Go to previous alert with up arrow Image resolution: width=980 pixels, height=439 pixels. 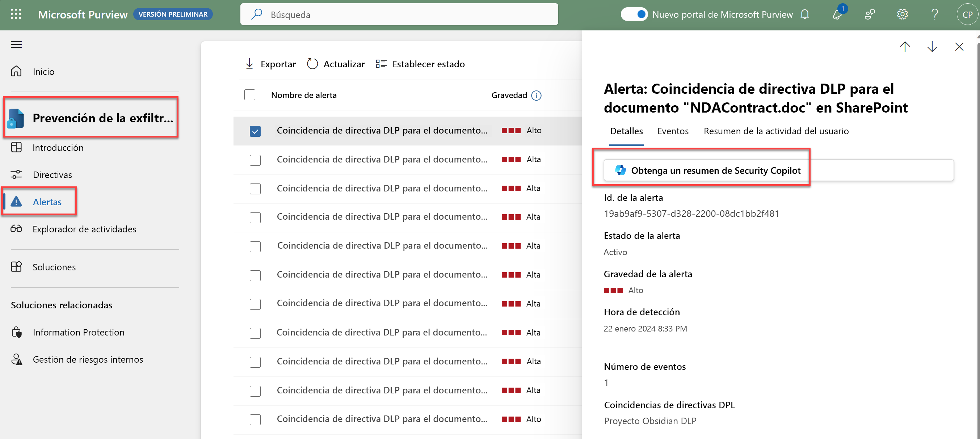905,47
